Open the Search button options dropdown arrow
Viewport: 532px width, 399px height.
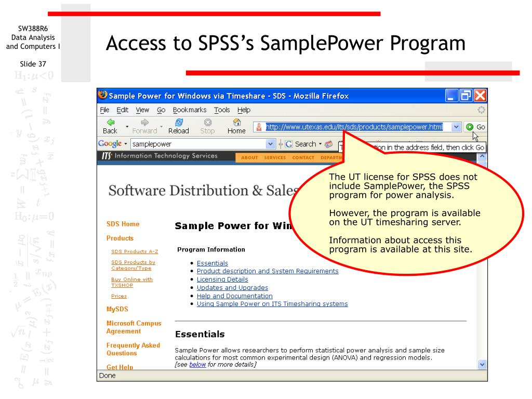(320, 144)
